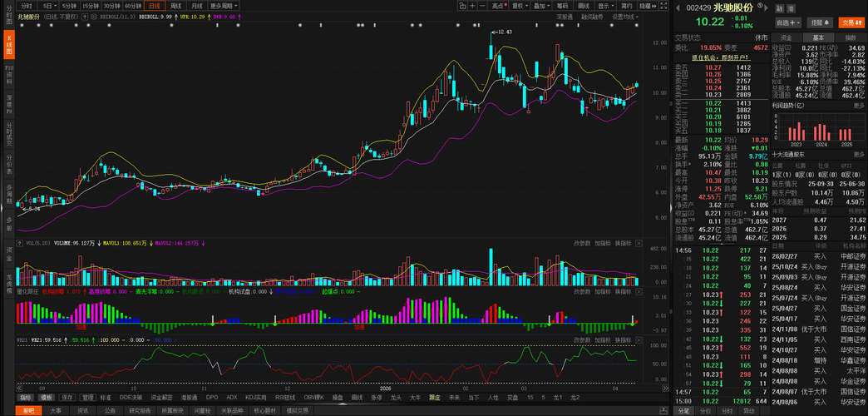Click the orange 交易 trade button
Image resolution: width=868 pixels, height=416 pixels.
click(850, 22)
